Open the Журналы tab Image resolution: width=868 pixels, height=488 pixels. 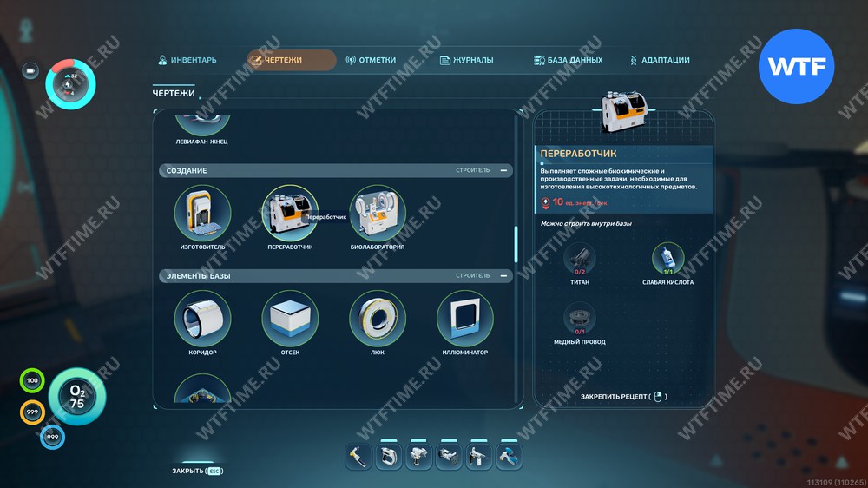(466, 60)
